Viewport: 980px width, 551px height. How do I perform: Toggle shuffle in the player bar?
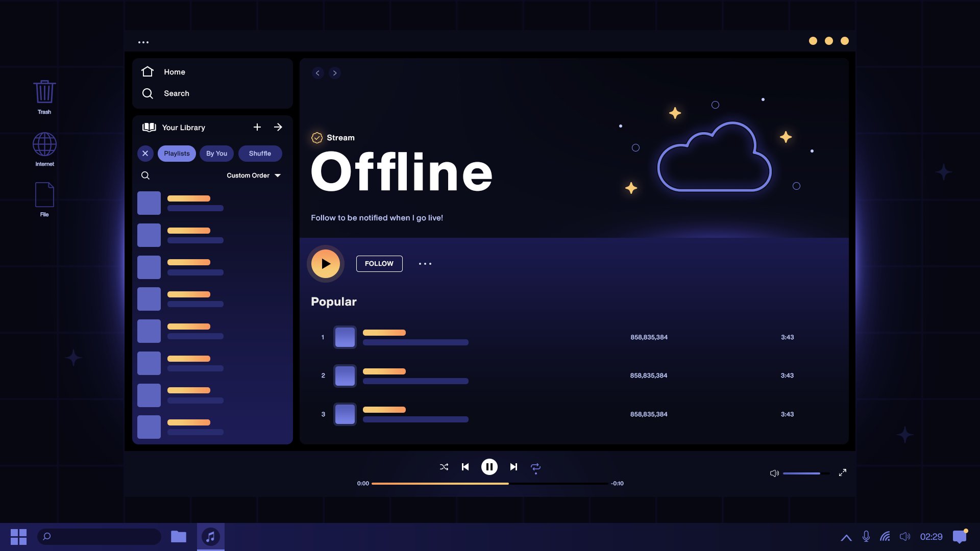tap(444, 467)
